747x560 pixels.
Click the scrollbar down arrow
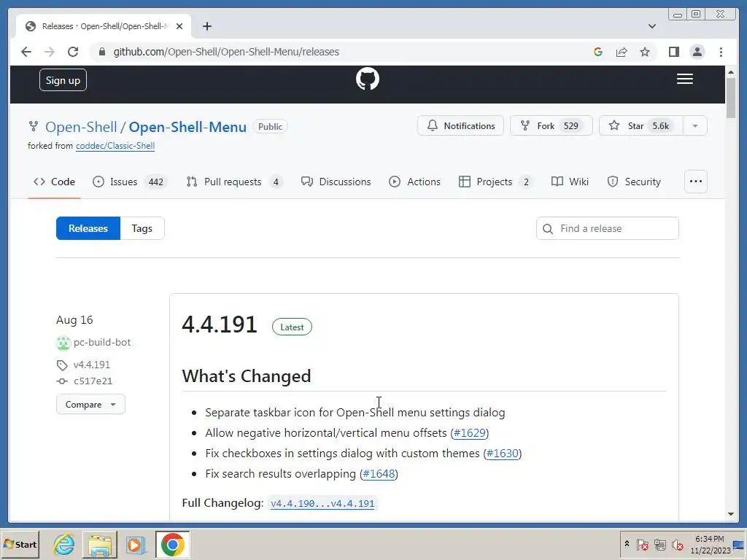731,514
